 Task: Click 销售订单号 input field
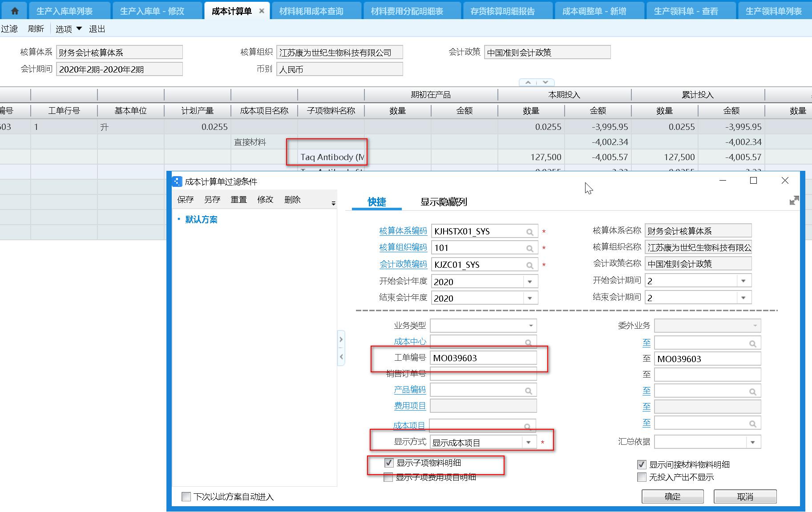tap(484, 374)
